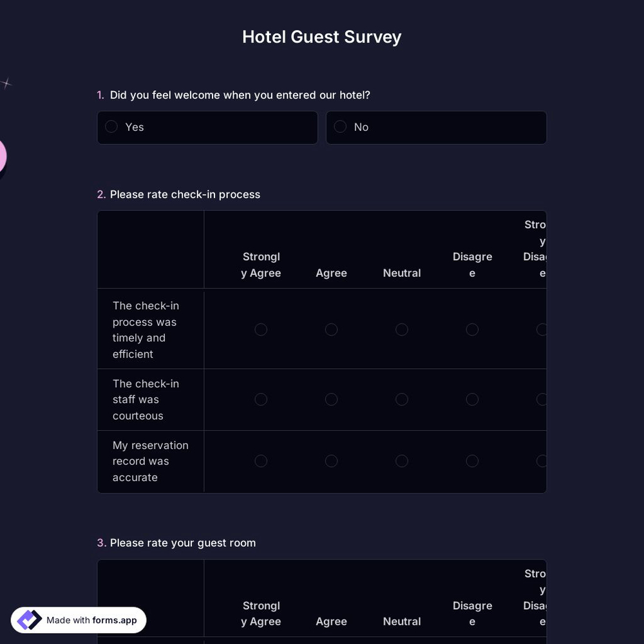Rate check-in staff courtesy as Strongly Agree
This screenshot has height=644, width=644.
[x=261, y=399]
